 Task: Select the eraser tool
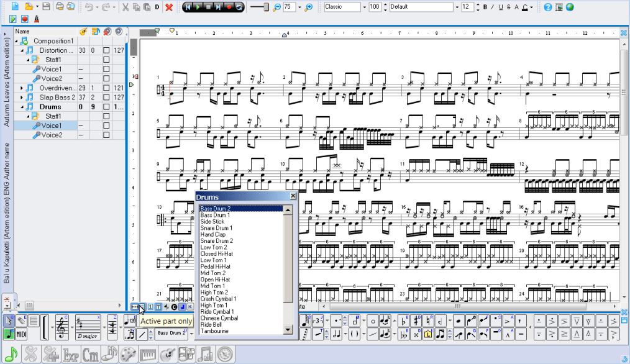pos(21,321)
